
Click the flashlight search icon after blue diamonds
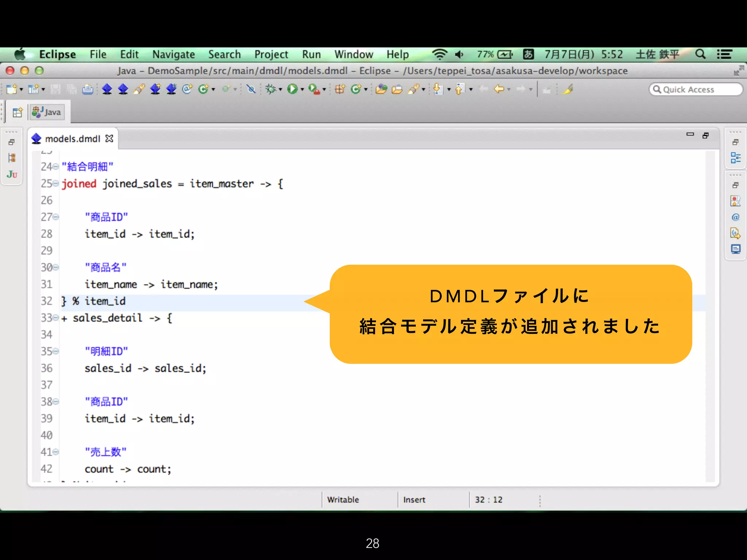click(139, 89)
